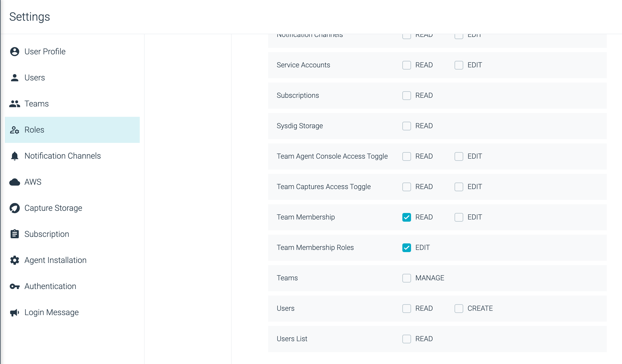622x364 pixels.
Task: Open the AWS settings section
Action: pyautogui.click(x=72, y=182)
